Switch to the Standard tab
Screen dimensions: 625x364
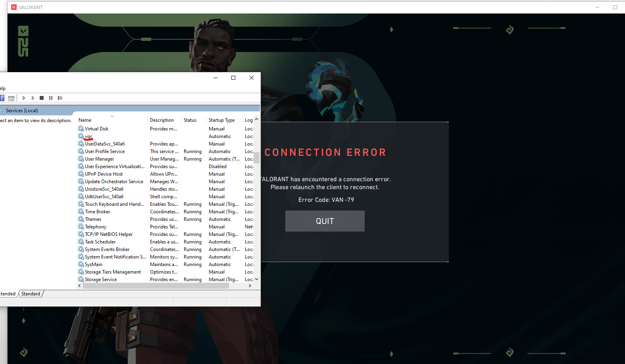pyautogui.click(x=31, y=294)
